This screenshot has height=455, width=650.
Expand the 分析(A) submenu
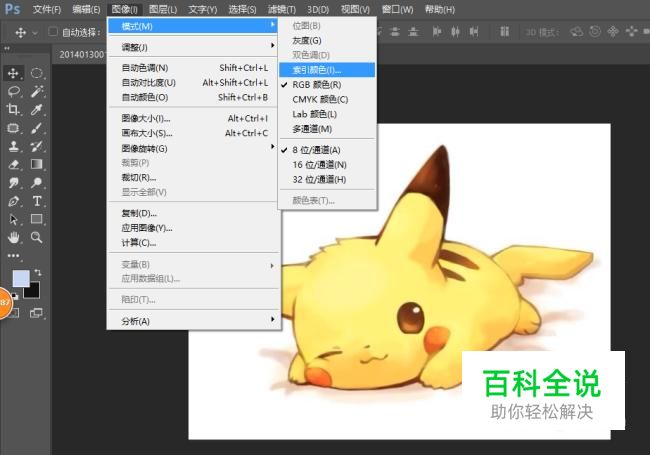[x=193, y=321]
